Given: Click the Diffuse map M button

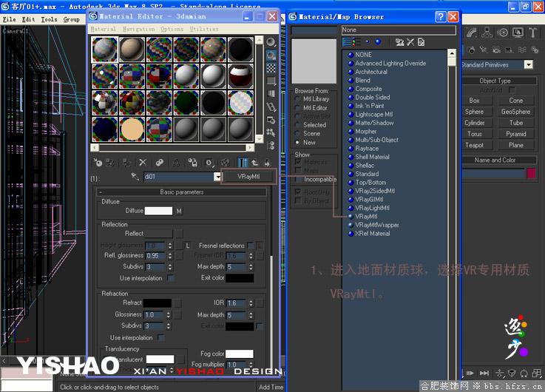Looking at the screenshot, I should (179, 211).
